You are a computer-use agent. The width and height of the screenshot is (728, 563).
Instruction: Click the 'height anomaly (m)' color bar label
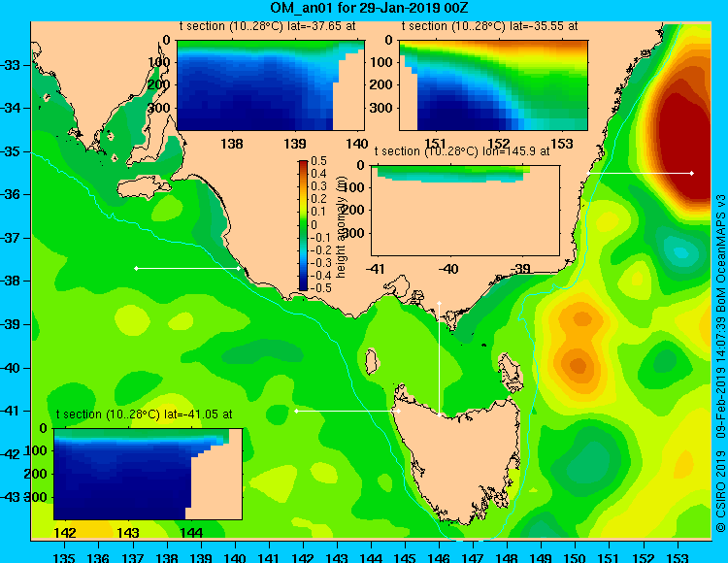click(342, 227)
